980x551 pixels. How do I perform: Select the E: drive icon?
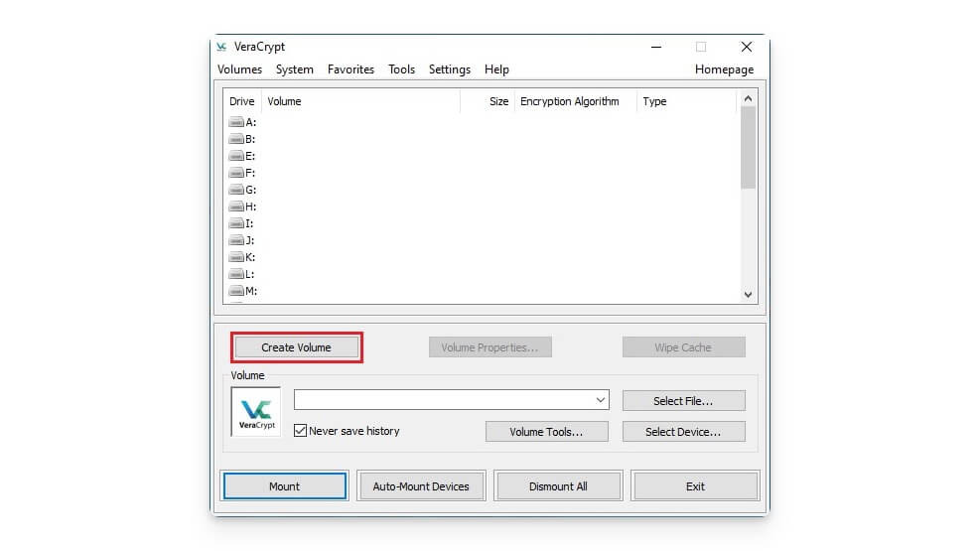click(x=236, y=156)
